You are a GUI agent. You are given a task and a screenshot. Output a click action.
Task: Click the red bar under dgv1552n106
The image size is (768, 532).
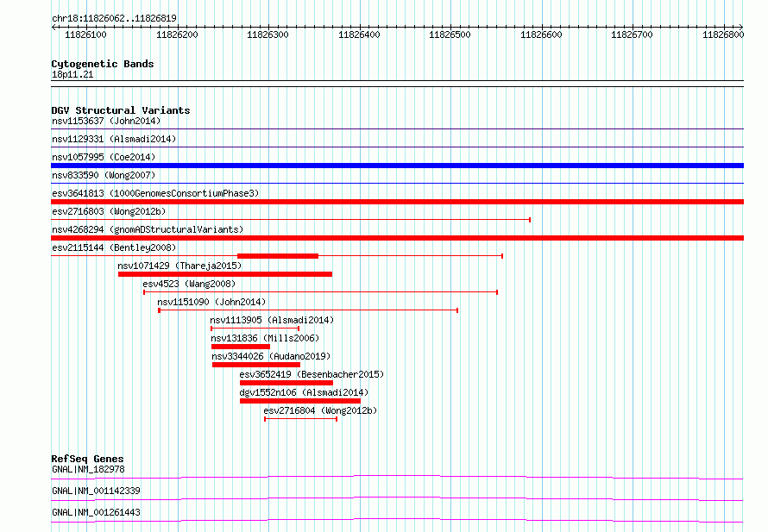pos(300,401)
